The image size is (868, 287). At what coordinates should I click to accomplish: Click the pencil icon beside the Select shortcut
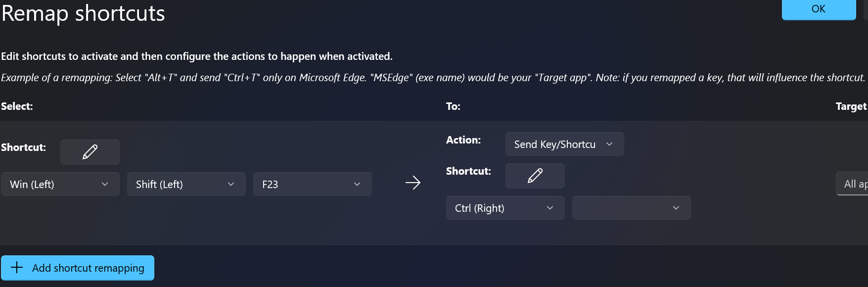click(x=90, y=152)
